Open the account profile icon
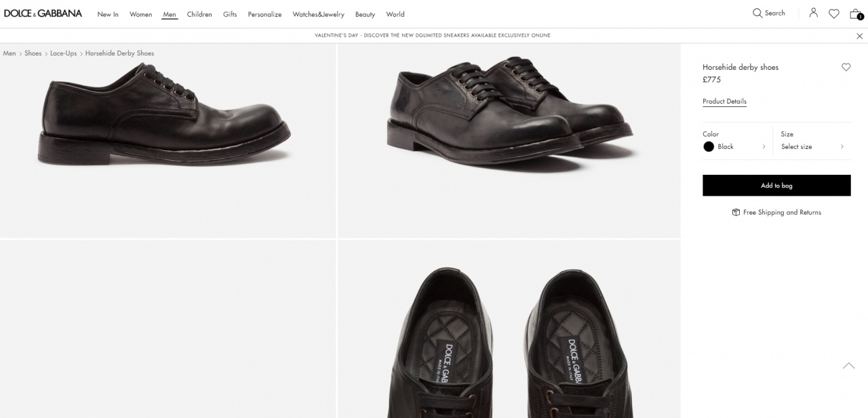868x418 pixels. [x=813, y=13]
